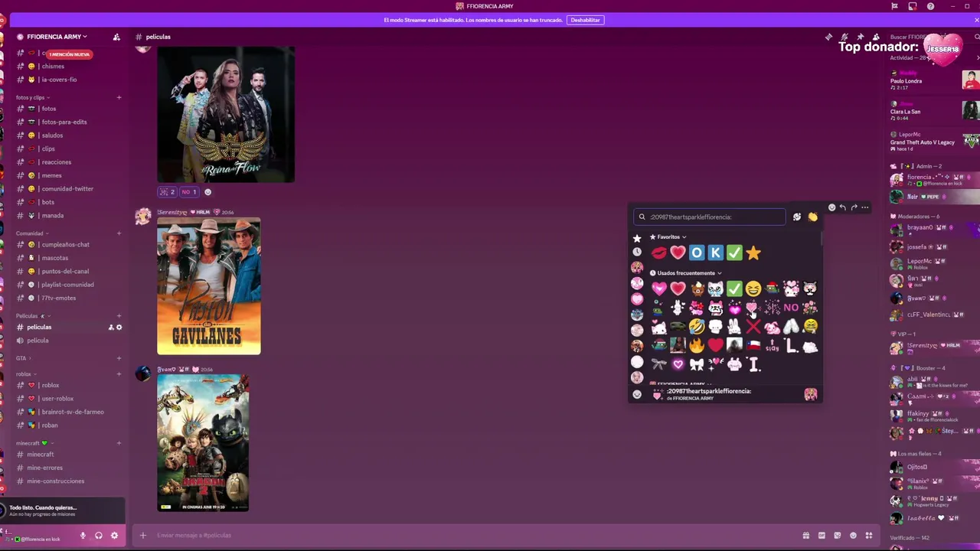980x551 pixels.
Task: Open the fotos-para-edits channel
Action: tap(64, 122)
